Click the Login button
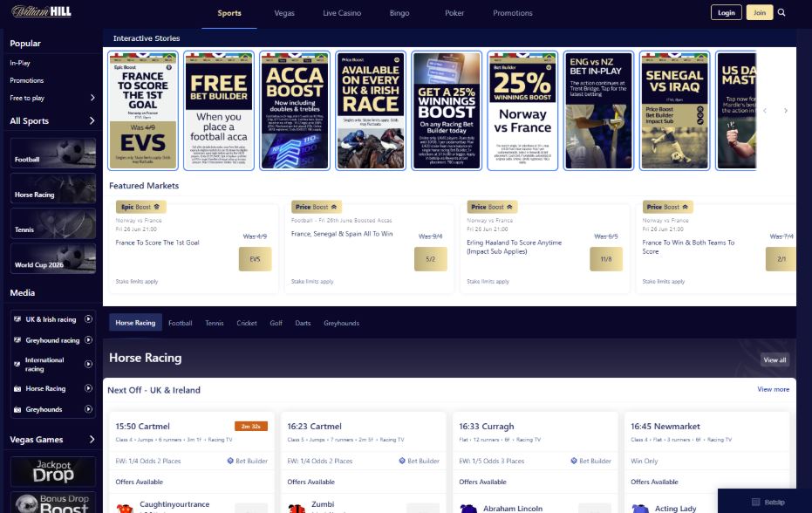This screenshot has height=513, width=812. (x=726, y=12)
